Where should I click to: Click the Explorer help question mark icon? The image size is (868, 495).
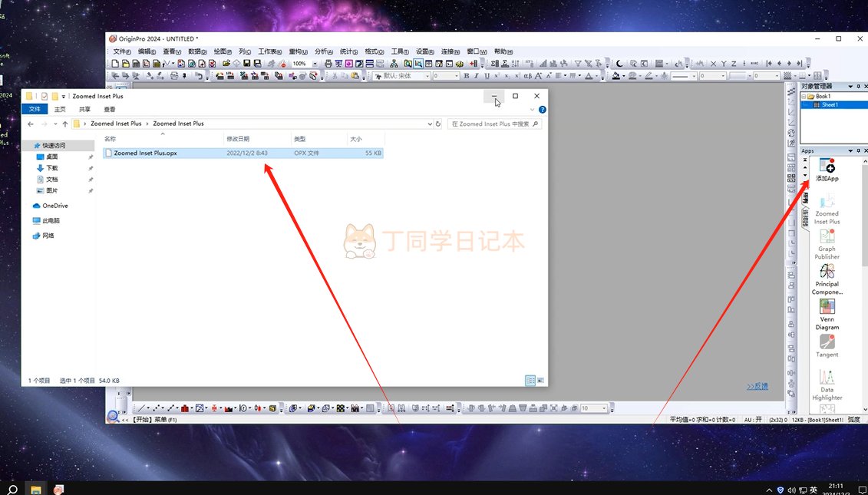(x=542, y=110)
